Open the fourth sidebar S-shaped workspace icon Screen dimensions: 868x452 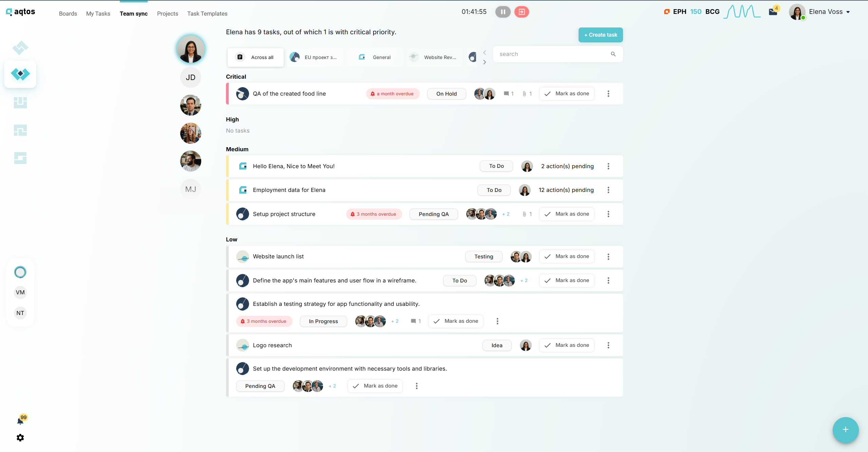pos(20,158)
